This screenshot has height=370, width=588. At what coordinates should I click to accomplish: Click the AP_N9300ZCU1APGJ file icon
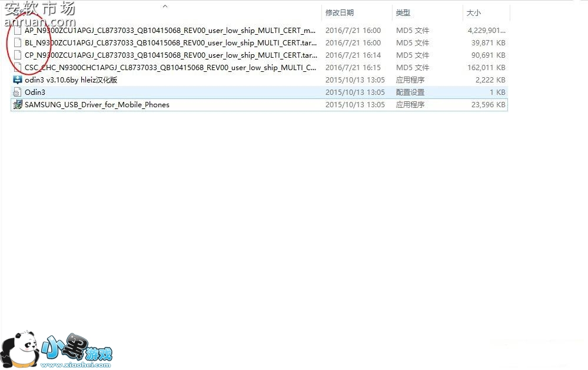[17, 31]
